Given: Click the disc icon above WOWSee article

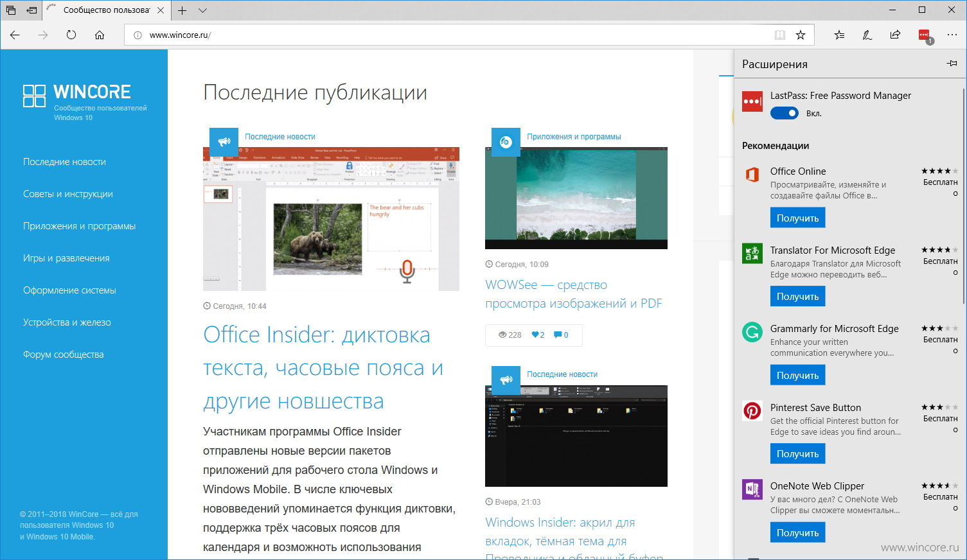Looking at the screenshot, I should (506, 142).
